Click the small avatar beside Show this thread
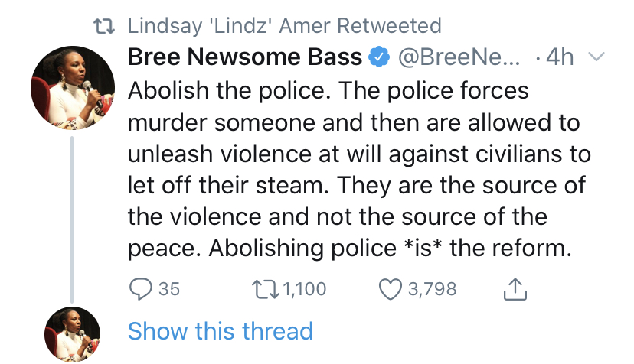 point(73,334)
